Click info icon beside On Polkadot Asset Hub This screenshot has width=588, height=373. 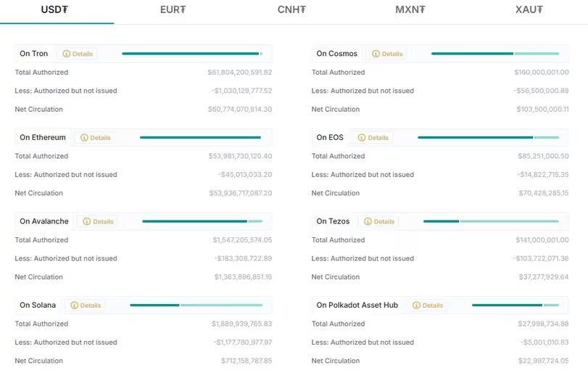coord(417,306)
